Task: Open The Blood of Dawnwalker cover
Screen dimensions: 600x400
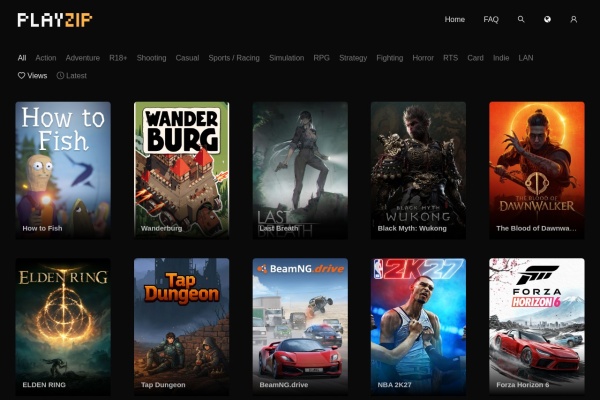Action: coord(537,170)
